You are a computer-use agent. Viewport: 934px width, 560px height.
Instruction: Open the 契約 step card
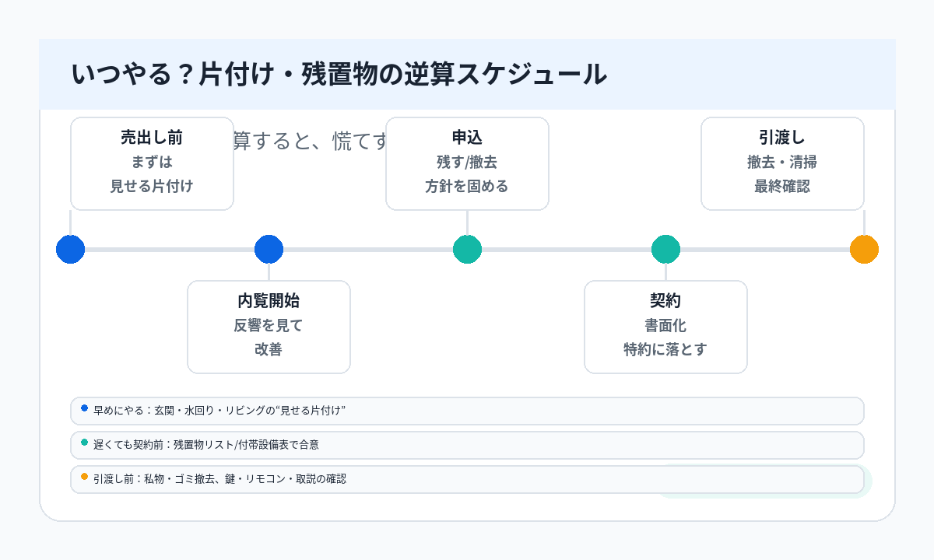(665, 327)
